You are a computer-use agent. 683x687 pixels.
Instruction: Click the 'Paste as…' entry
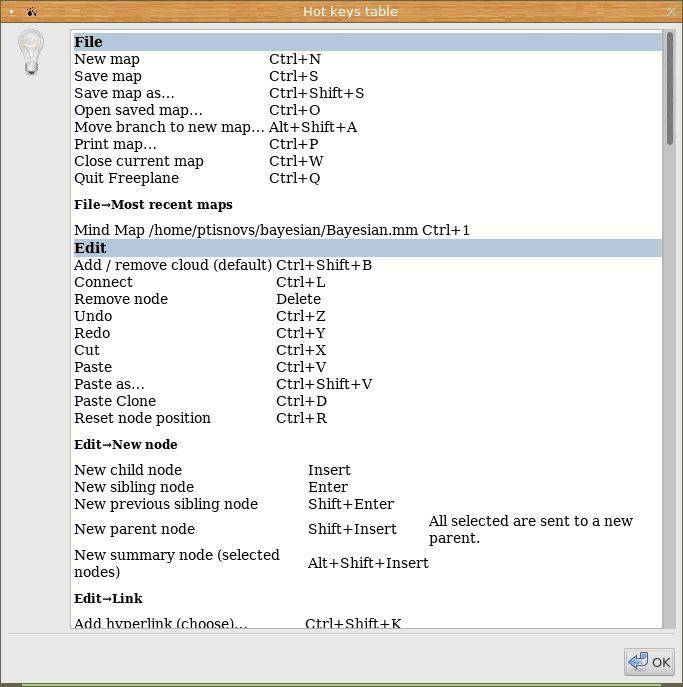pyautogui.click(x=109, y=384)
